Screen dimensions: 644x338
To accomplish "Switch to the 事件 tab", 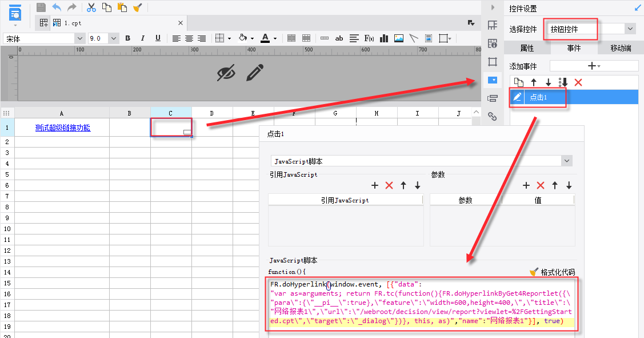I will tap(574, 48).
